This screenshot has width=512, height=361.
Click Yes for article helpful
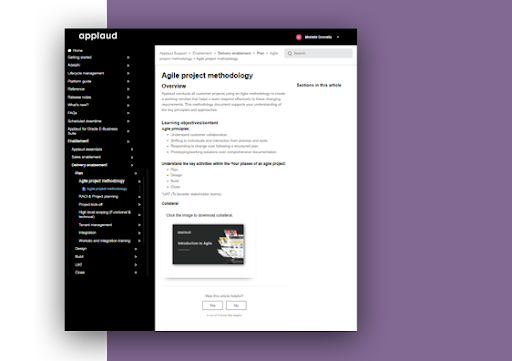click(x=213, y=305)
